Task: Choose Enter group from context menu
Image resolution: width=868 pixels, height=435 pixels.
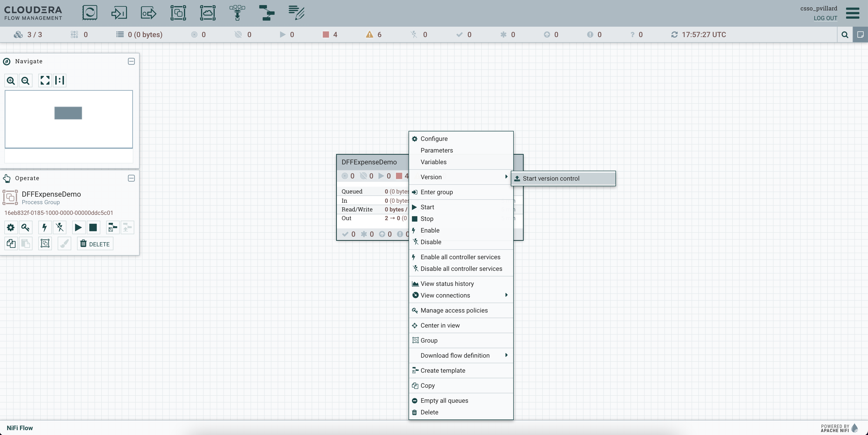Action: [436, 192]
